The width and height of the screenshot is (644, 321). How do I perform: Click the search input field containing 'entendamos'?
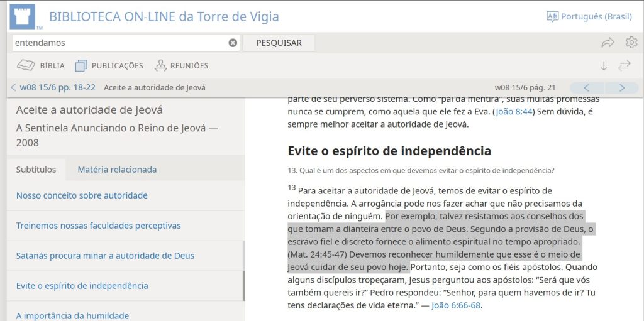119,43
